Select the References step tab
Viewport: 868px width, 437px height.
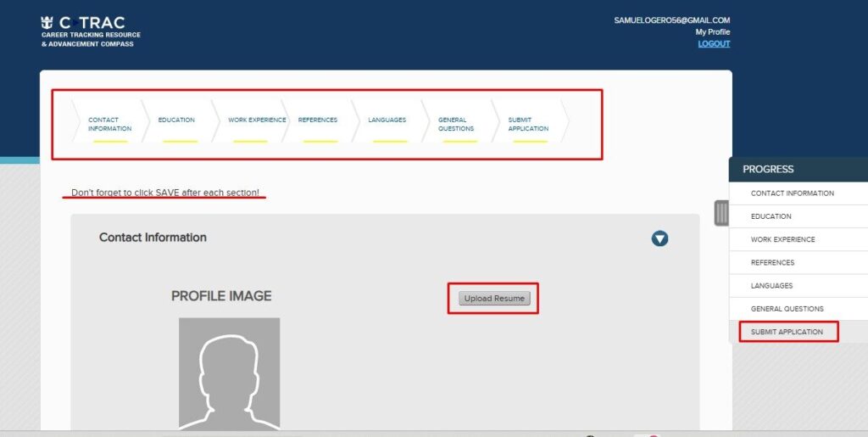(x=317, y=120)
